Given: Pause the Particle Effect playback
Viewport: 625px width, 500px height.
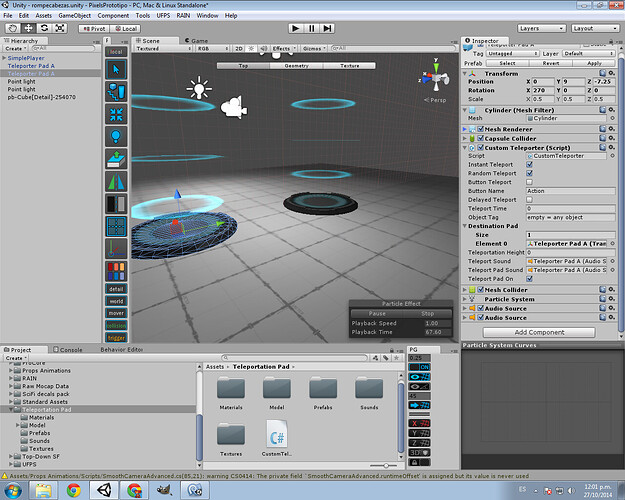Looking at the screenshot, I should point(377,313).
